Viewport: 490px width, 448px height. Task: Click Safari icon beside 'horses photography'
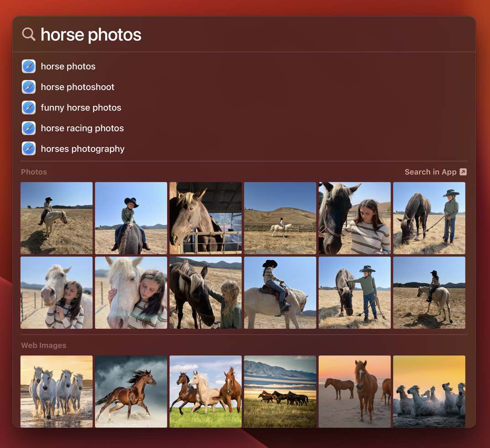click(x=29, y=149)
